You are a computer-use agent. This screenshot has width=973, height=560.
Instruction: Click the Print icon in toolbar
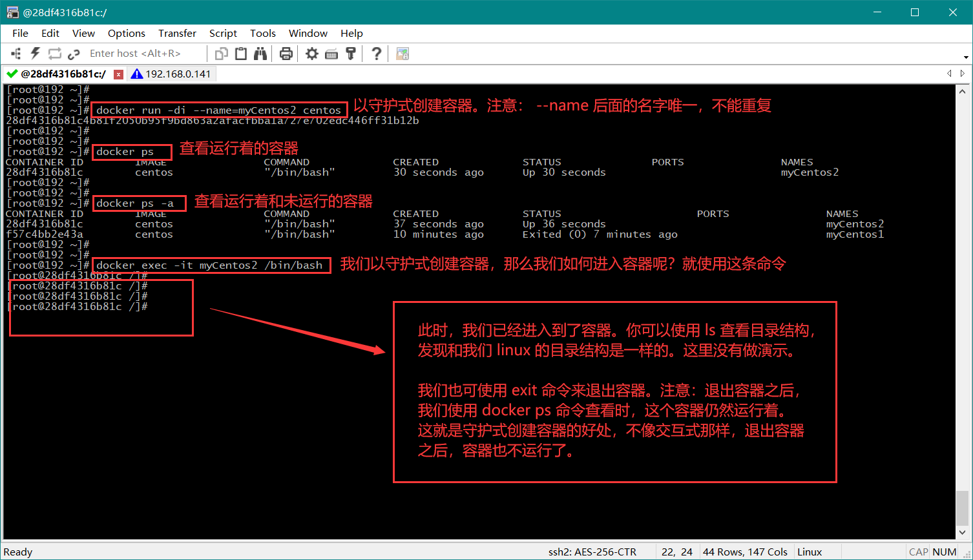click(x=286, y=54)
